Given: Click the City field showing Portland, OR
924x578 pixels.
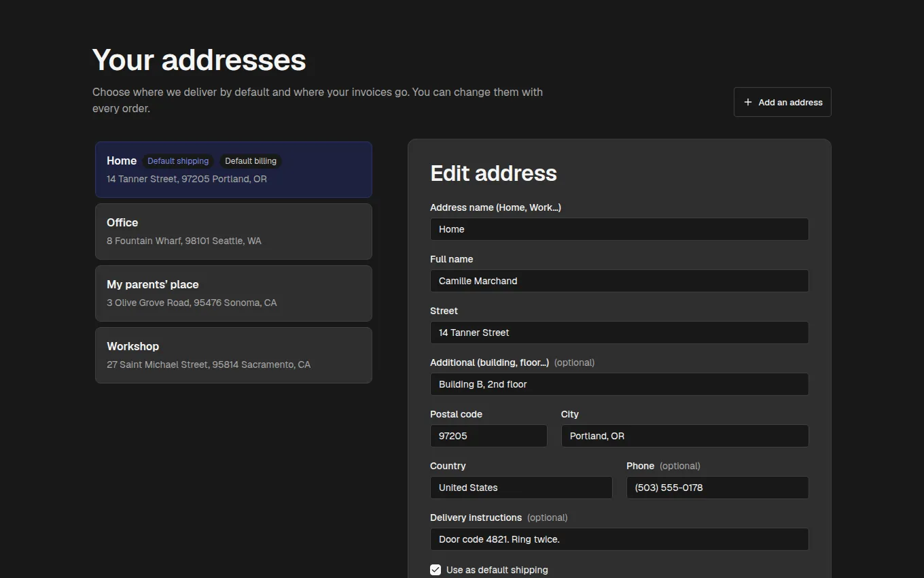Looking at the screenshot, I should [685, 436].
